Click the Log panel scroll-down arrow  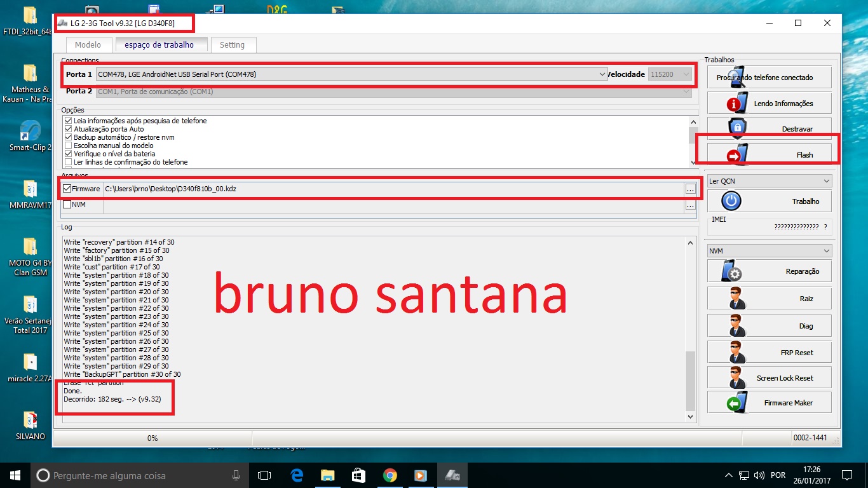point(691,417)
